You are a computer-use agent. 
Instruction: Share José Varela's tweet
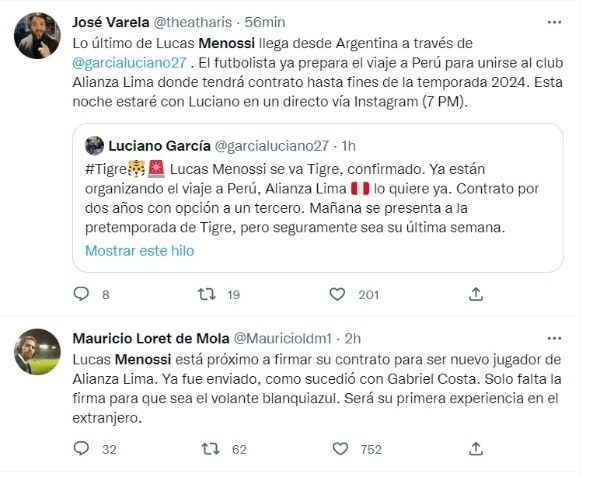click(476, 294)
